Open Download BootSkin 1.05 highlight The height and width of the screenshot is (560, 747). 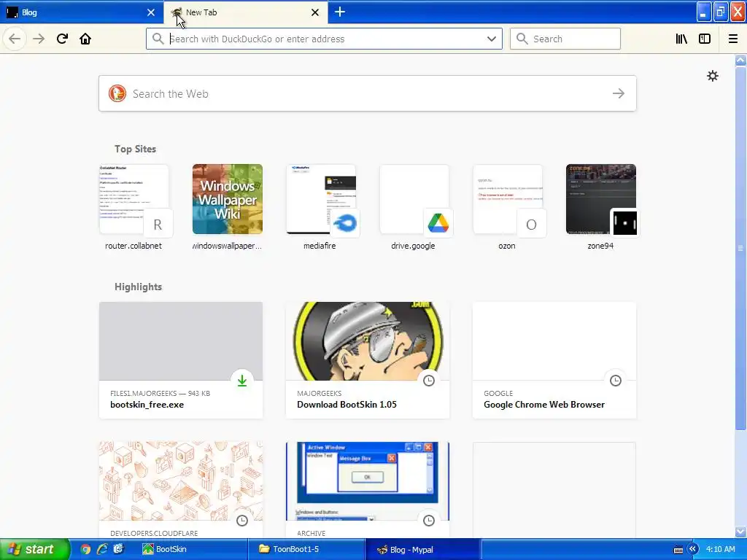click(368, 360)
